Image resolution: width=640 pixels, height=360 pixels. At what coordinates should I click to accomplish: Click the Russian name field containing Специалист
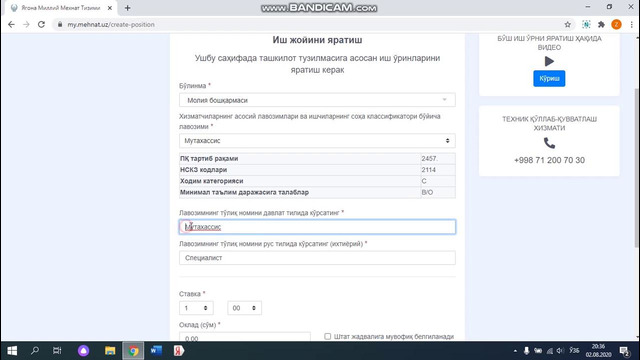pyautogui.click(x=317, y=258)
